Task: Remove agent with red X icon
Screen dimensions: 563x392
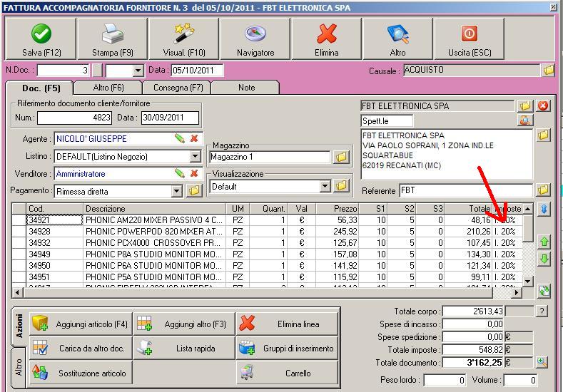Action: [194, 139]
